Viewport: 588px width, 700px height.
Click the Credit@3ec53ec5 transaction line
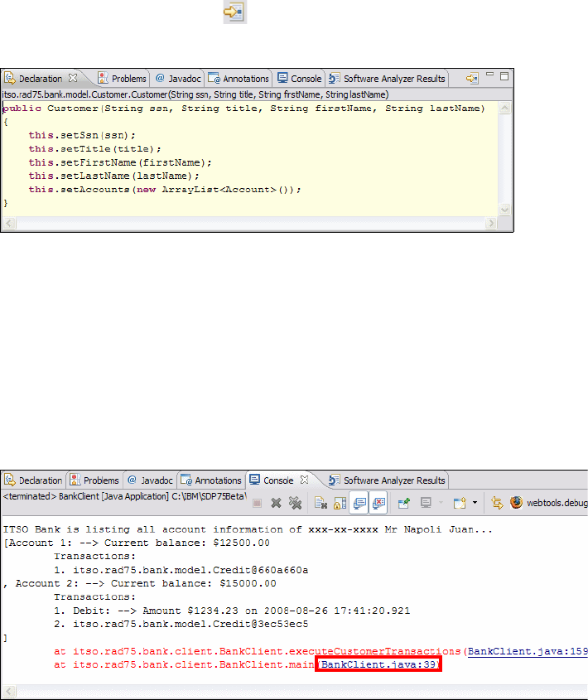coord(181,624)
